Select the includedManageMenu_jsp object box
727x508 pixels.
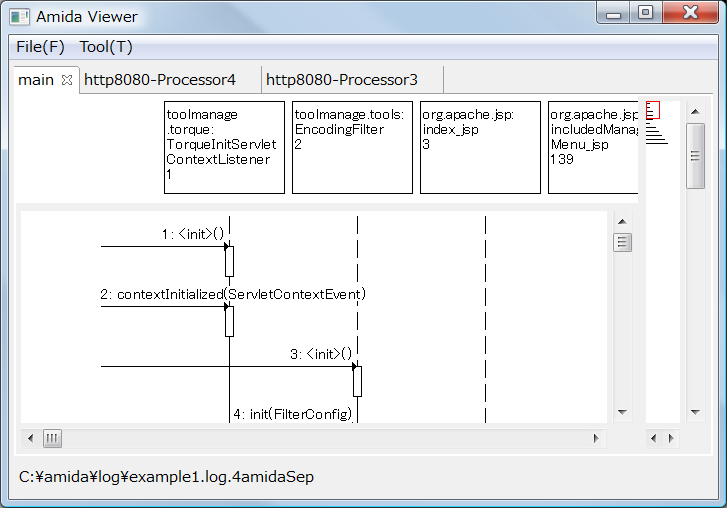pyautogui.click(x=593, y=147)
